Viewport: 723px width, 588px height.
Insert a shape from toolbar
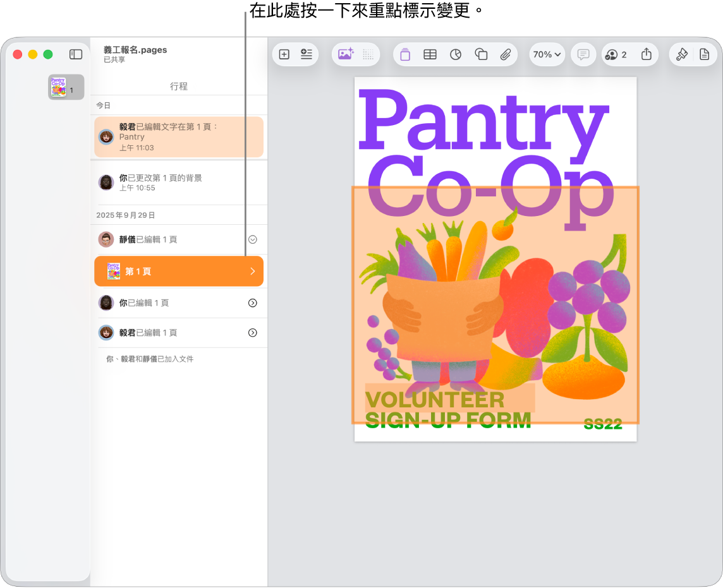[x=481, y=54]
